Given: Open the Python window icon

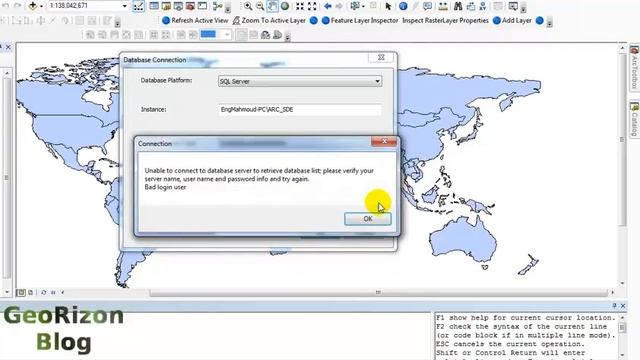Looking at the screenshot, I should point(202,6).
